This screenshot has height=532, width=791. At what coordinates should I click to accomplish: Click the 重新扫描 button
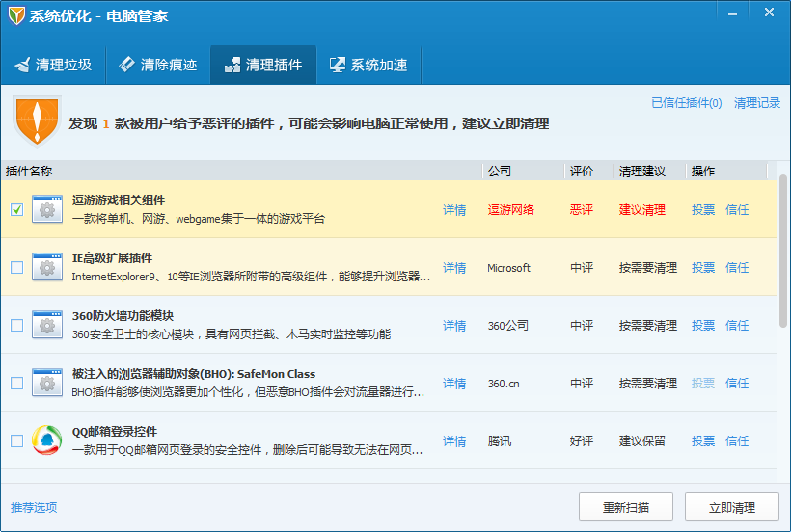pyautogui.click(x=626, y=507)
